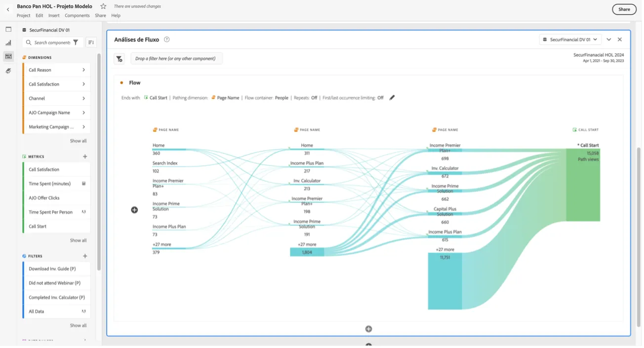Click the Search components field
644x348 pixels.
52,42
